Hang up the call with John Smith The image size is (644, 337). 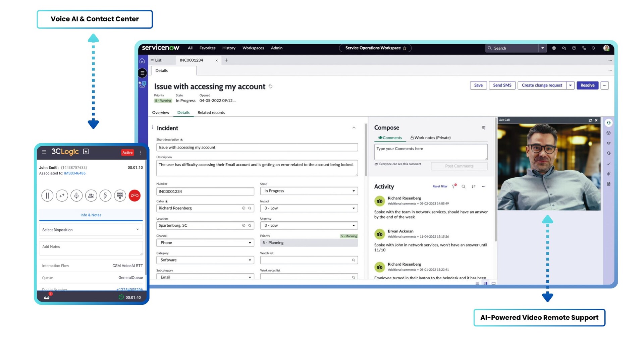[135, 195]
